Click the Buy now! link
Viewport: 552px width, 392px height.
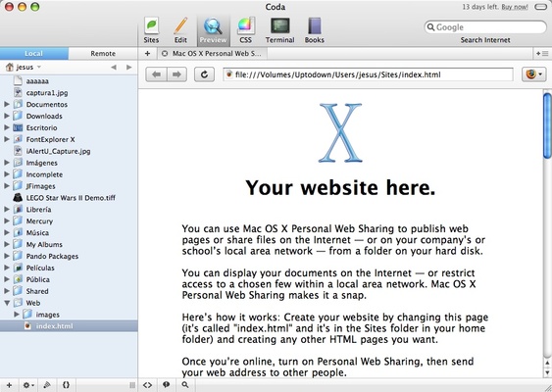click(x=515, y=7)
